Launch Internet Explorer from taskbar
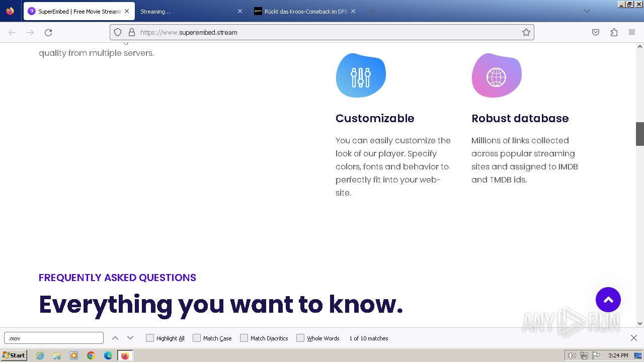The width and height of the screenshot is (644, 362). (x=40, y=355)
